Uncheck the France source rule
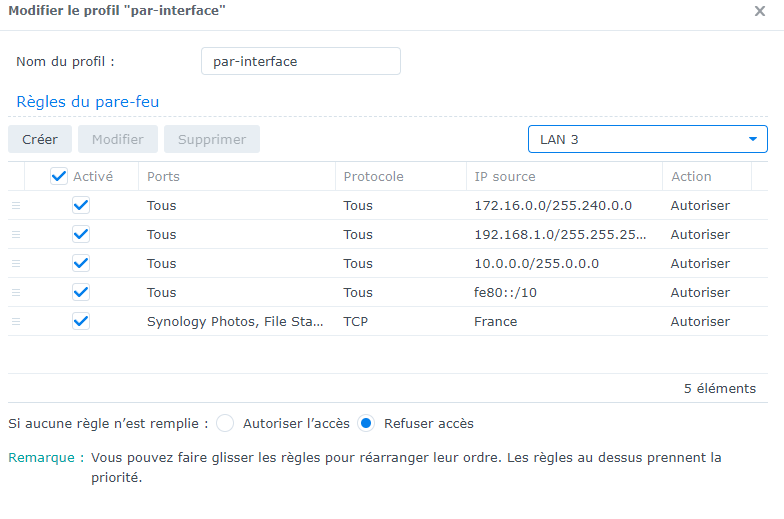Screen dimensions: 784x519 click(81, 321)
